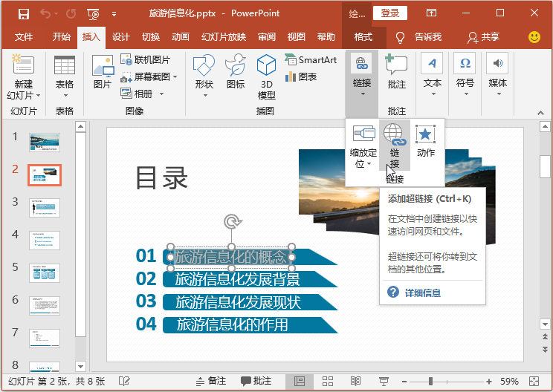
Task: Switch to the 设计 tab
Action: 121,37
